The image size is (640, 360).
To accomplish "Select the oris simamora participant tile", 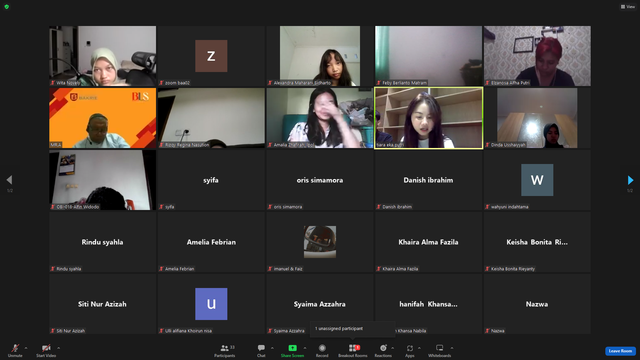I will (320, 180).
